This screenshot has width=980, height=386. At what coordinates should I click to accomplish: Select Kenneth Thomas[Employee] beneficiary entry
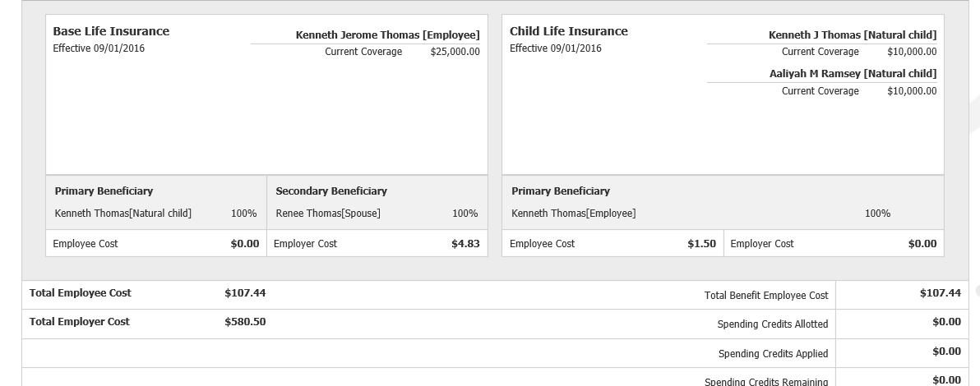point(573,214)
